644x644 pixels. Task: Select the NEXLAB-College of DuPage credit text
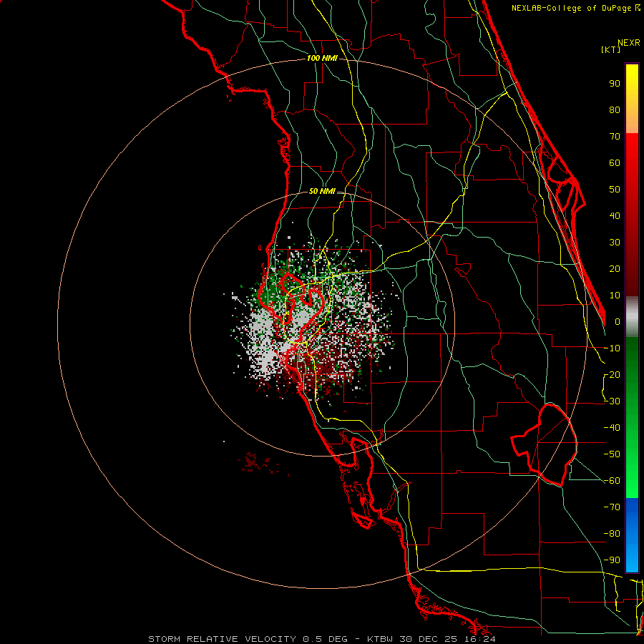[x=571, y=8]
